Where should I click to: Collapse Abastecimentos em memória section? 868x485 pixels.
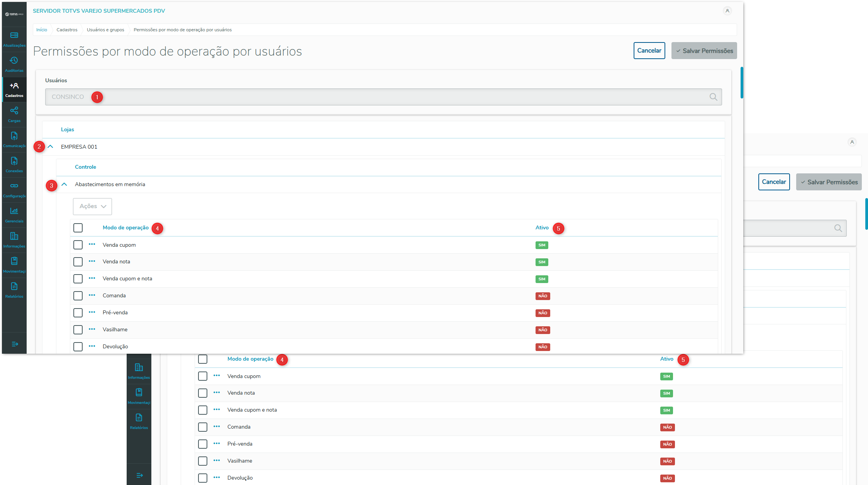click(x=64, y=185)
